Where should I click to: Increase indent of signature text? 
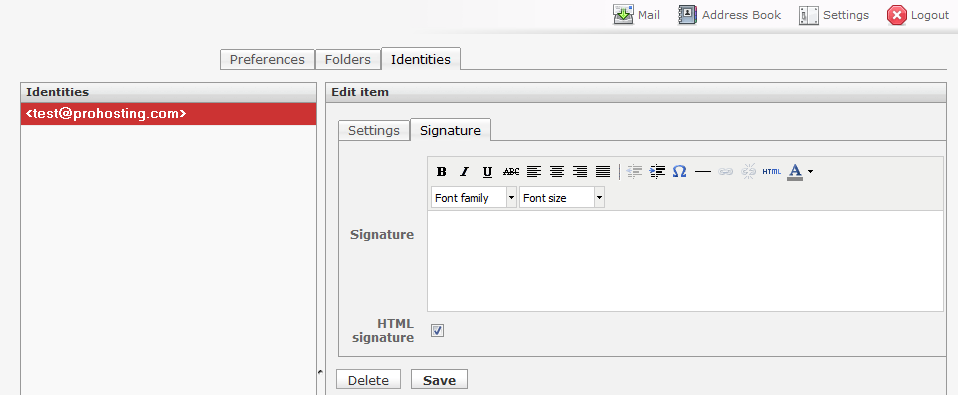click(657, 172)
